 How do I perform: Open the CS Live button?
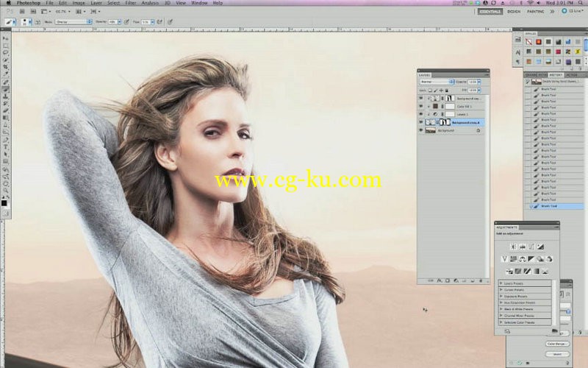click(x=573, y=11)
